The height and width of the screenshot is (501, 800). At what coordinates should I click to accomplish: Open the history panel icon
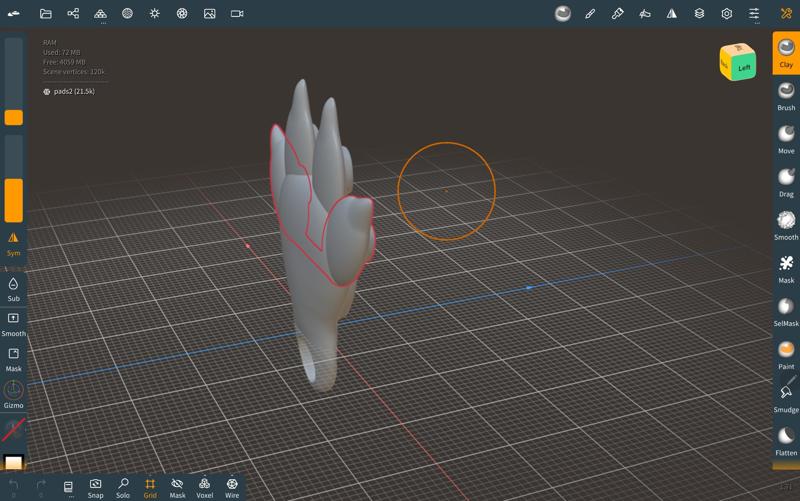[x=68, y=487]
